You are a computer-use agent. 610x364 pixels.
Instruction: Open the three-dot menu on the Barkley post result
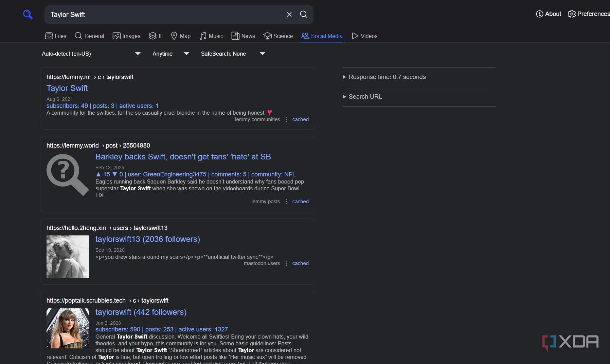[286, 201]
